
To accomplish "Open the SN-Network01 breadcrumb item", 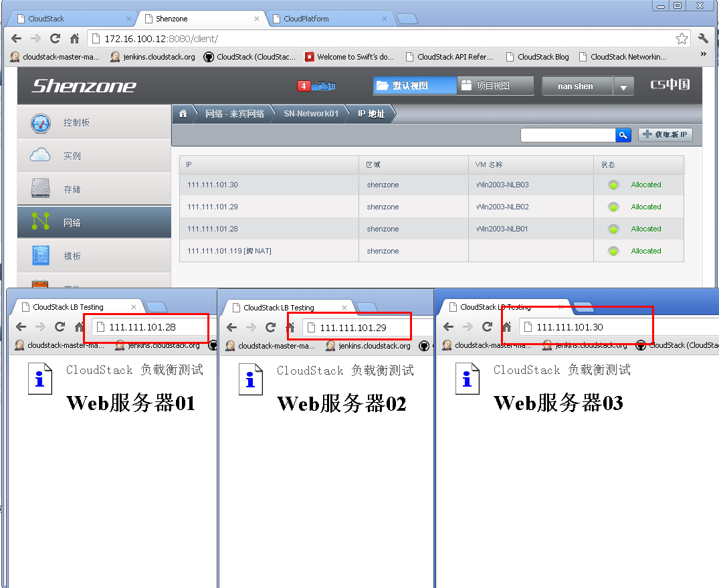I will (x=311, y=114).
